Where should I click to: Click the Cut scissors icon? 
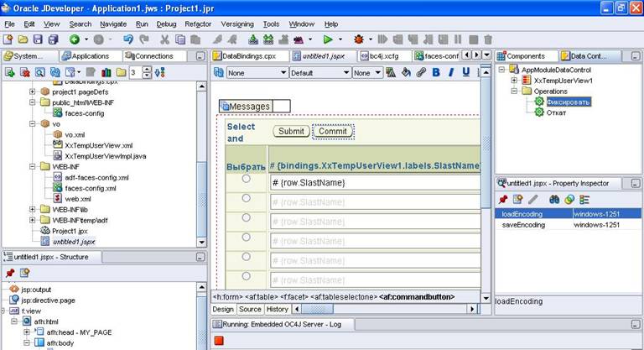coord(164,39)
